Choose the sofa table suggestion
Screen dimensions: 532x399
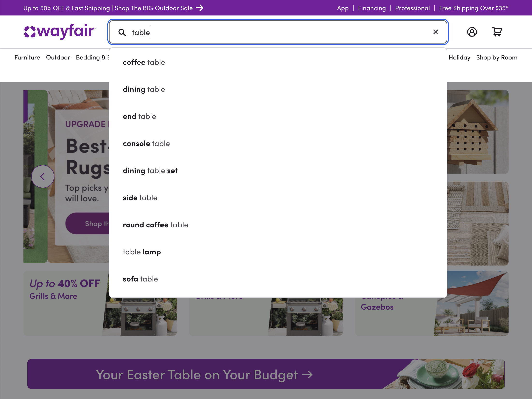pyautogui.click(x=140, y=279)
